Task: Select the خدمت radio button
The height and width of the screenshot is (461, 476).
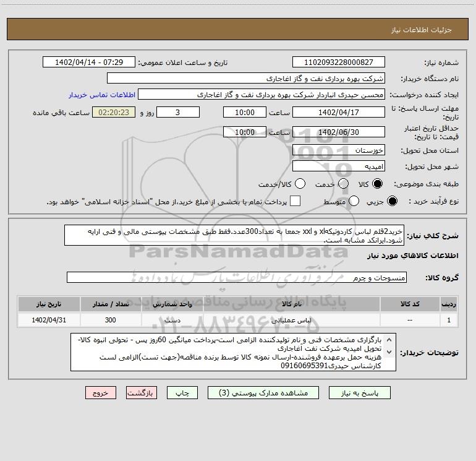Action: point(343,184)
